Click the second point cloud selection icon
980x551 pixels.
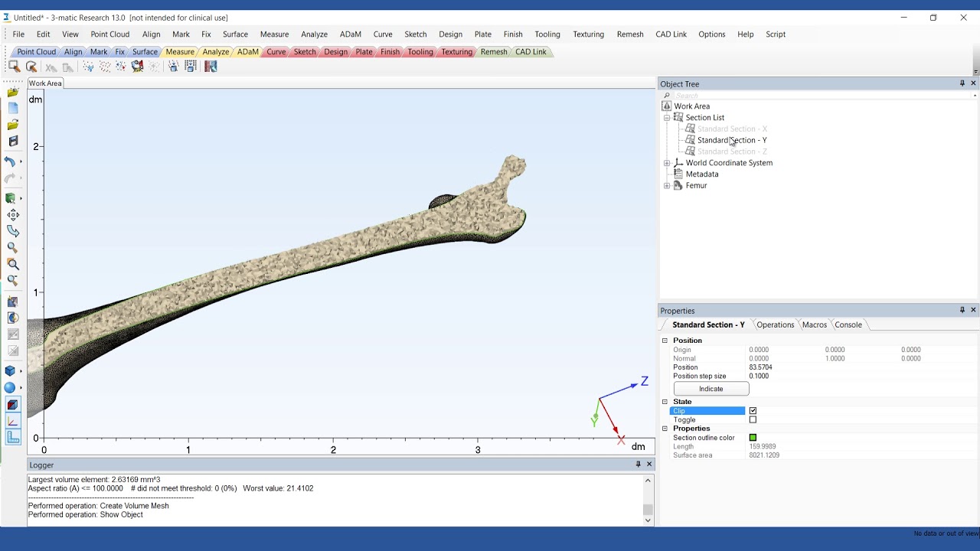[31, 67]
